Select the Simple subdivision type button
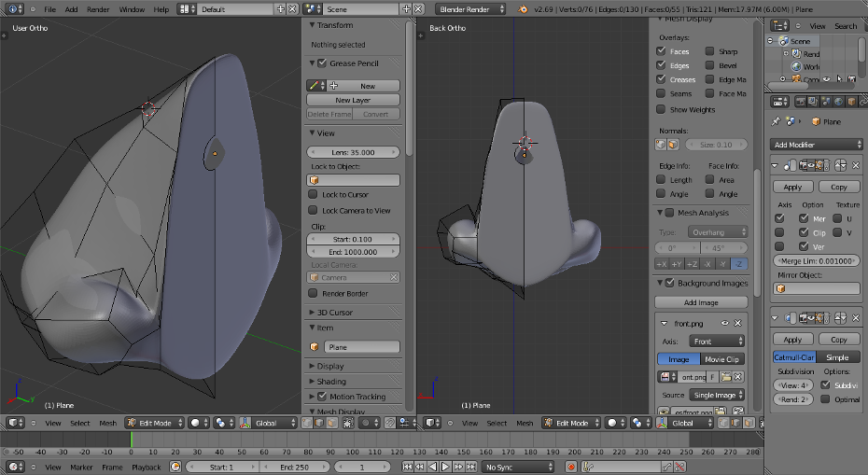 [x=838, y=357]
